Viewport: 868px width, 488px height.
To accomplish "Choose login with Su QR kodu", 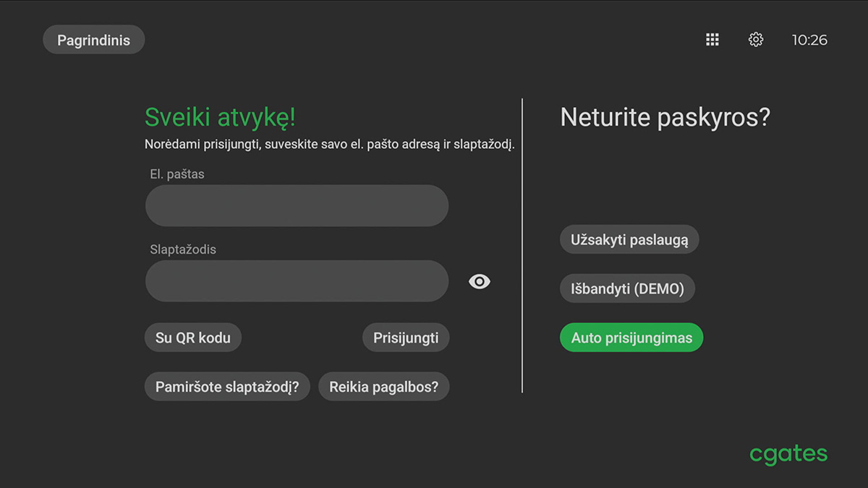I will pos(193,338).
